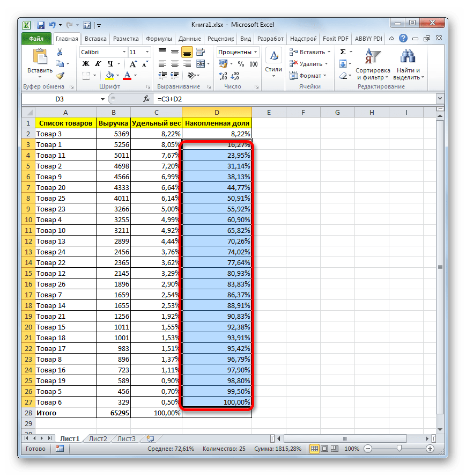Open the Лист2 sheet tab

pos(98,438)
